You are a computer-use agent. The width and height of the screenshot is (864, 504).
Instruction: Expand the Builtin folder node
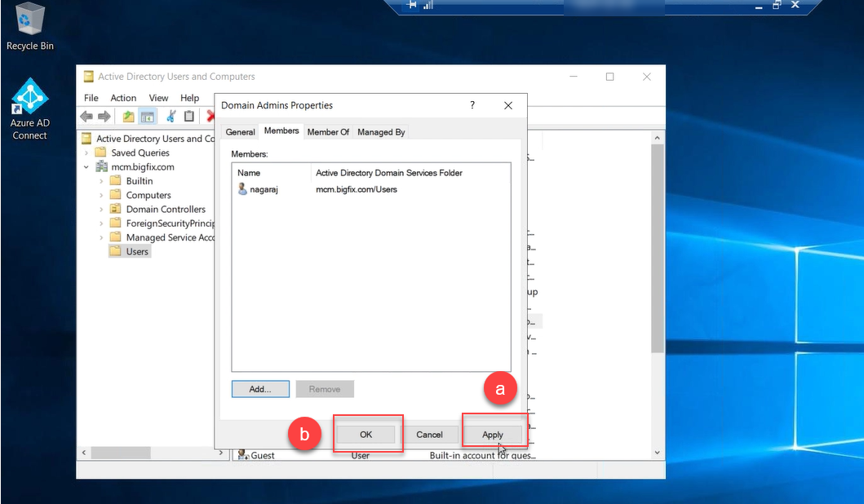[x=102, y=181]
